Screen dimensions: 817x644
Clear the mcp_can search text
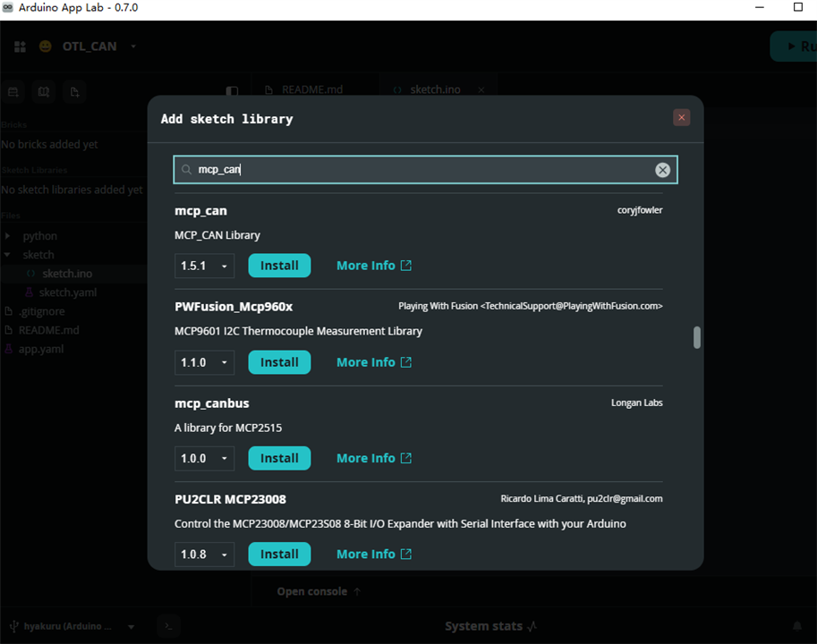(662, 170)
